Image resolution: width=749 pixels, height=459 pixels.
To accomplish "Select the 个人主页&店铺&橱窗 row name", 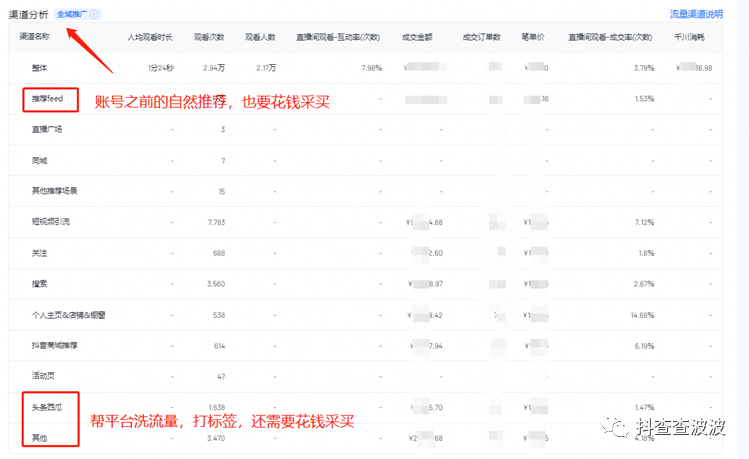I will coord(69,315).
